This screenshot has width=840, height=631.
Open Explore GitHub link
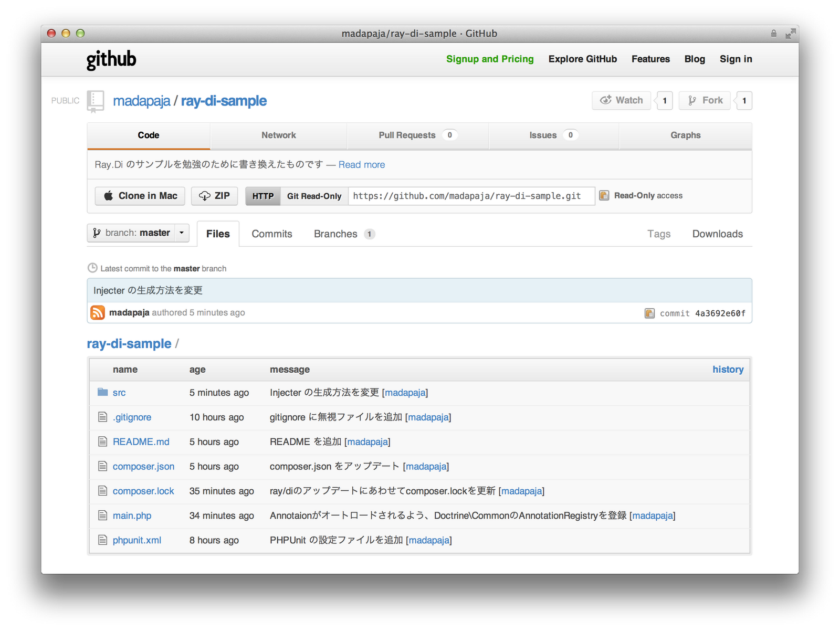pyautogui.click(x=583, y=59)
